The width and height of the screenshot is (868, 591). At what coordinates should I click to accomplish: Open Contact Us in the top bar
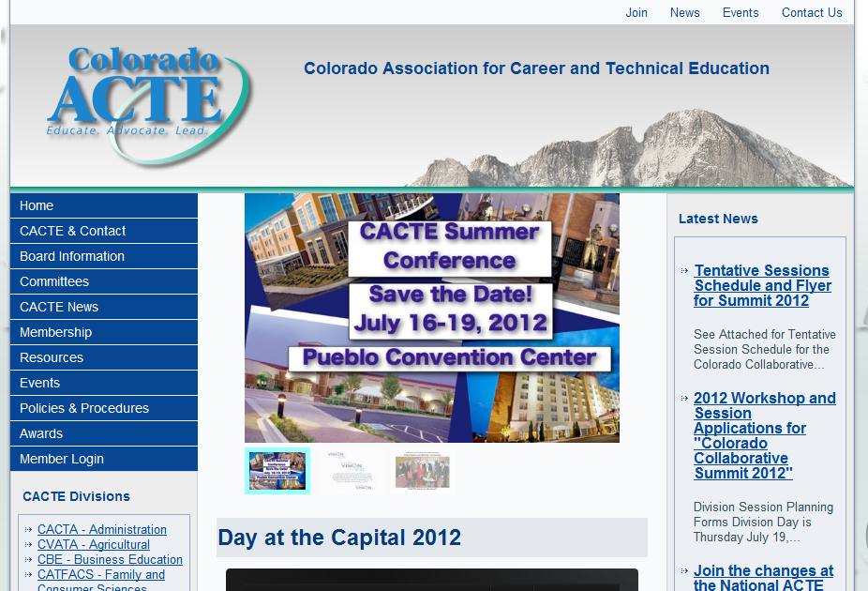coord(811,12)
